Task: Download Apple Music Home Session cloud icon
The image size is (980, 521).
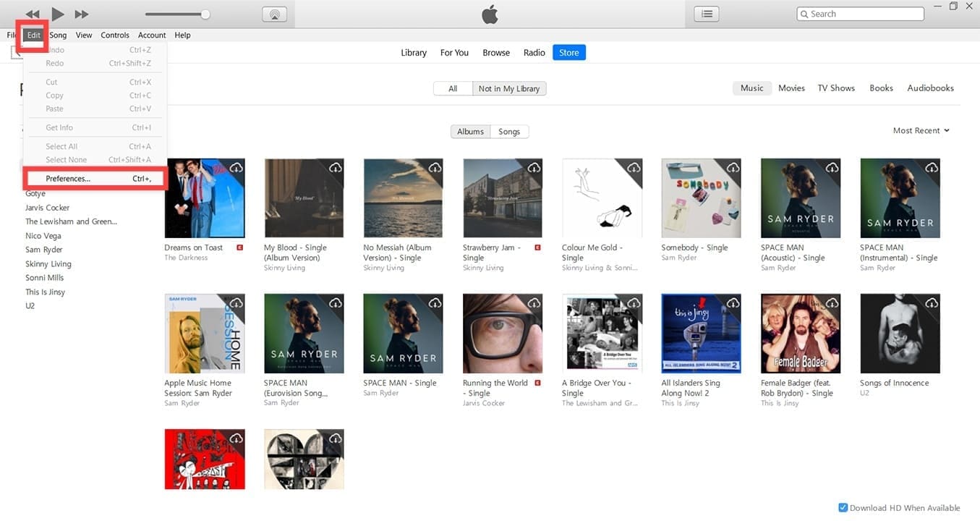Action: click(236, 303)
